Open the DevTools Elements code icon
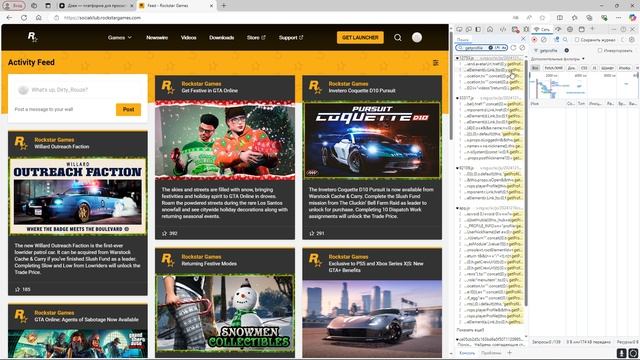The image size is (640, 360). point(503,29)
